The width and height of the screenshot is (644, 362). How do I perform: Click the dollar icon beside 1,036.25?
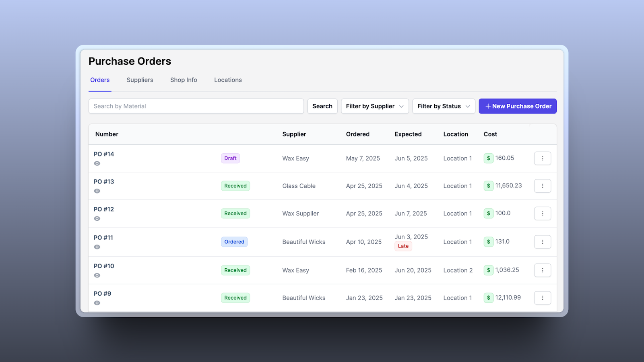click(x=489, y=270)
